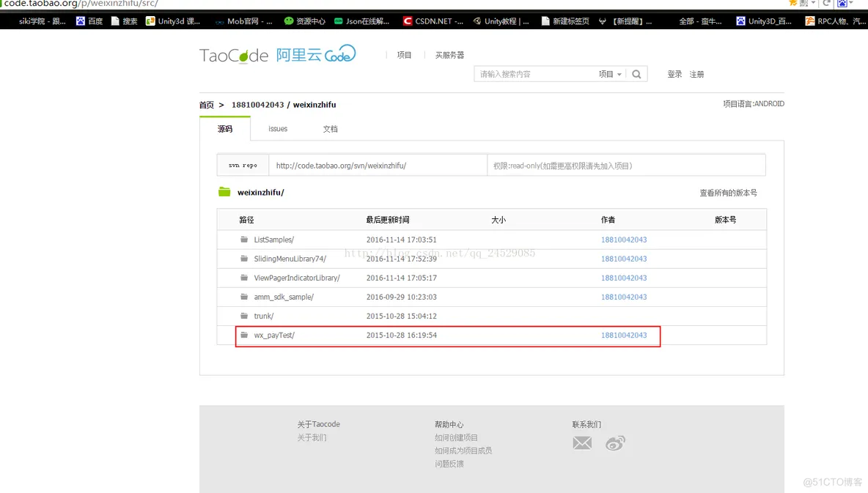Open the Unity3d 课 bookmark
The width and height of the screenshot is (868, 493).
(x=173, y=21)
